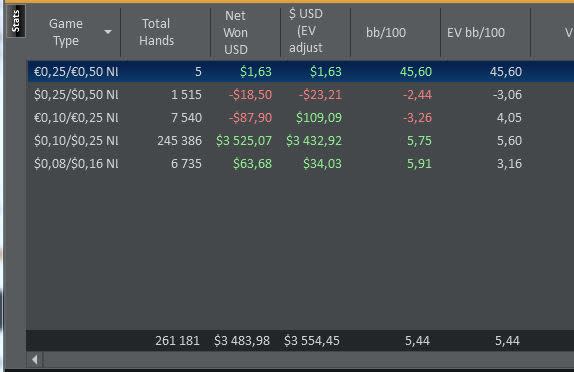Click the 261 181 total hands summary
This screenshot has width=574, height=372.
pyautogui.click(x=178, y=341)
